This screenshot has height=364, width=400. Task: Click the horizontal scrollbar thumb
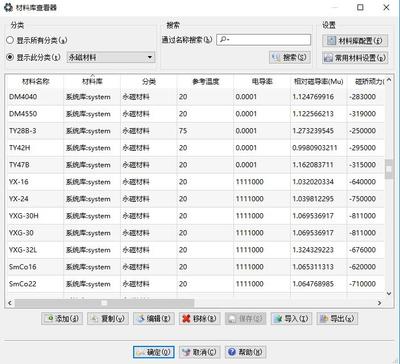pos(104,303)
